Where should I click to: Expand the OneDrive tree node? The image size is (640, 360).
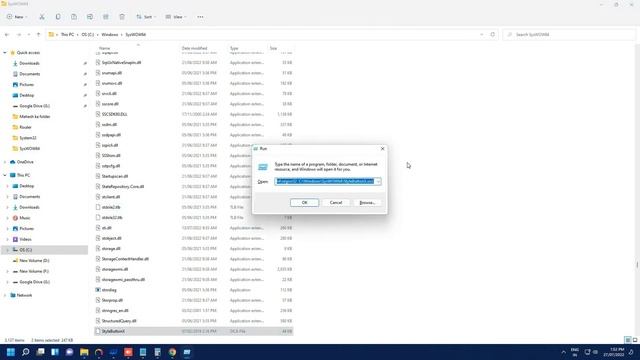(x=5, y=162)
